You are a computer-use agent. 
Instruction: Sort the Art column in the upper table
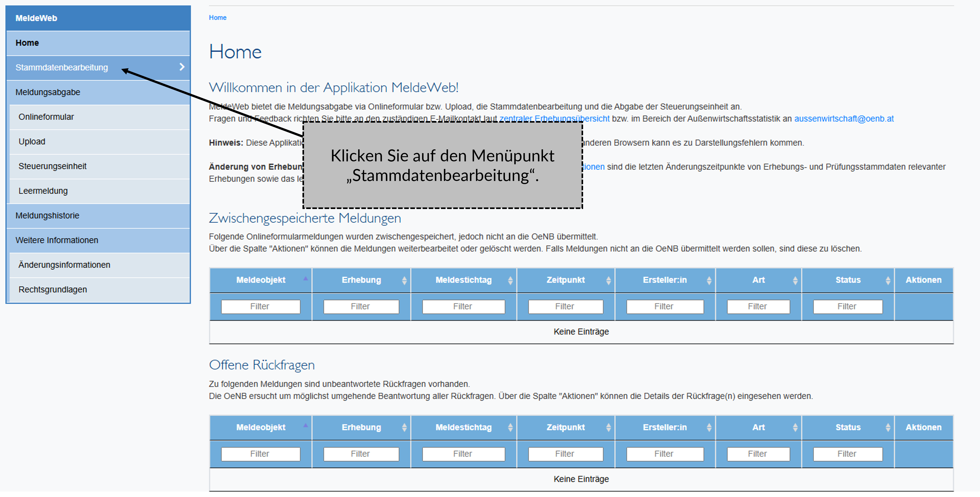pos(796,280)
